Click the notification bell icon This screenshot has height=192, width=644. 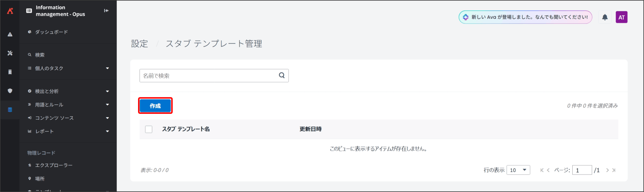(x=605, y=17)
